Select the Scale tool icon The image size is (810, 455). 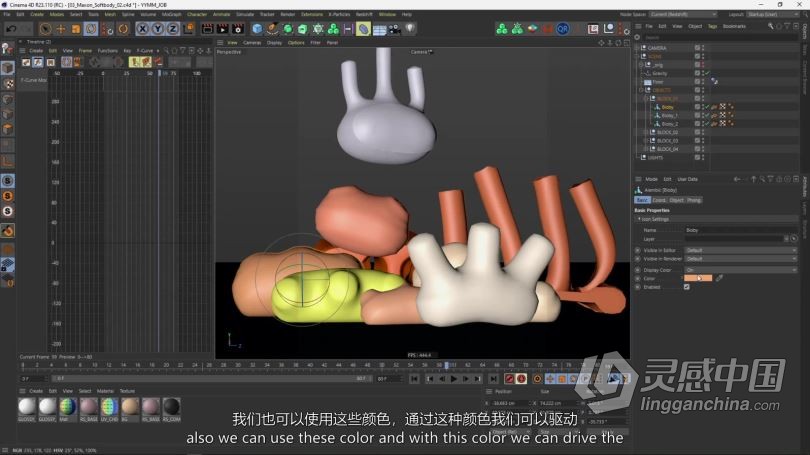76,29
